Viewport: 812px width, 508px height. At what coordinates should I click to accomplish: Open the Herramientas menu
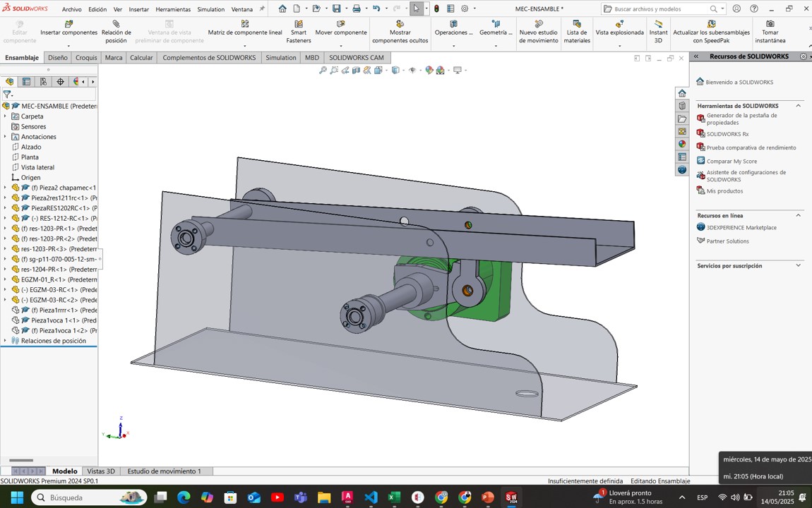tap(173, 9)
